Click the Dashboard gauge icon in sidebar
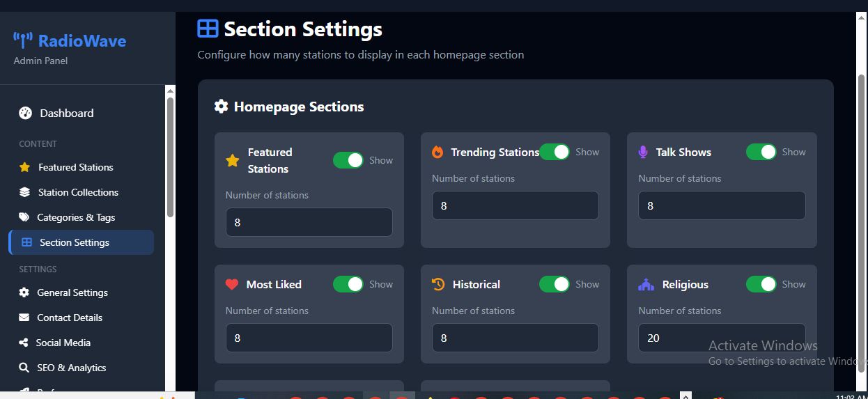The height and width of the screenshot is (399, 868). pos(26,113)
